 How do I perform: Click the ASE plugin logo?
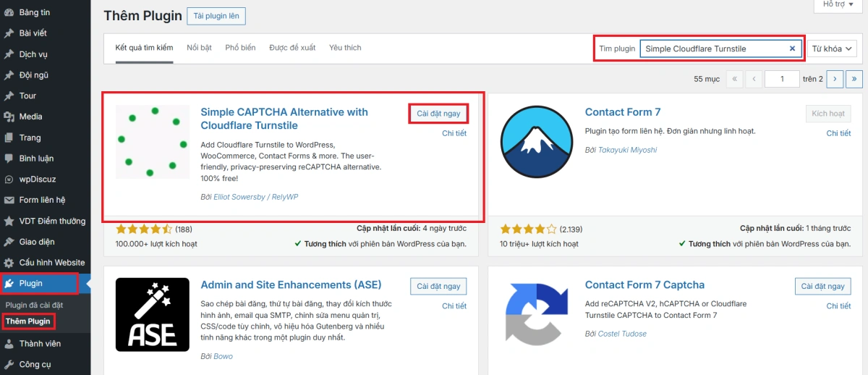[153, 315]
